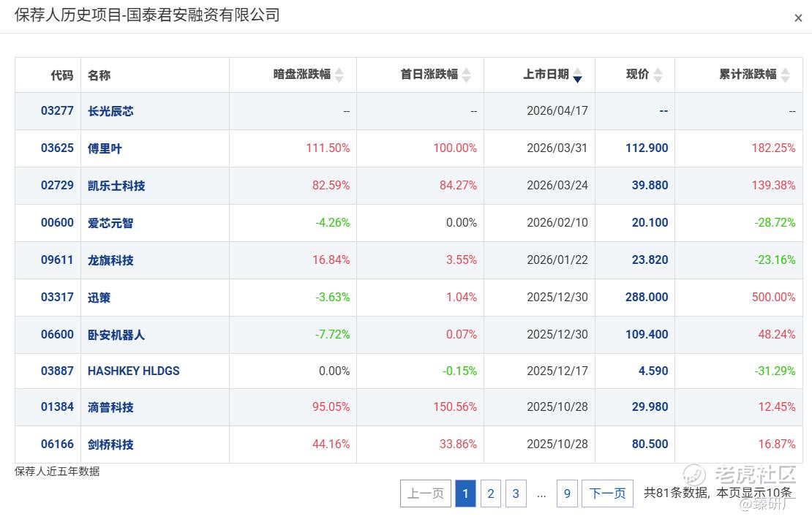
Task: Open stock code 02729
Action: click(x=58, y=185)
